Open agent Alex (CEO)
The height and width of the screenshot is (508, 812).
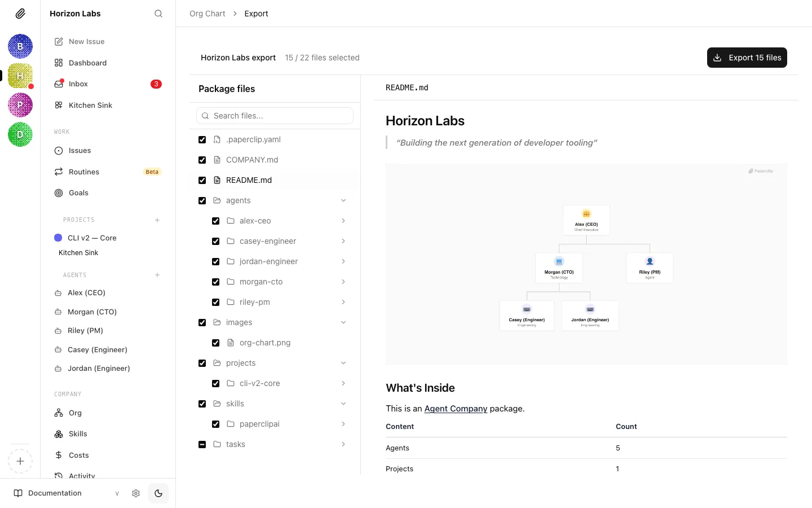108,293
